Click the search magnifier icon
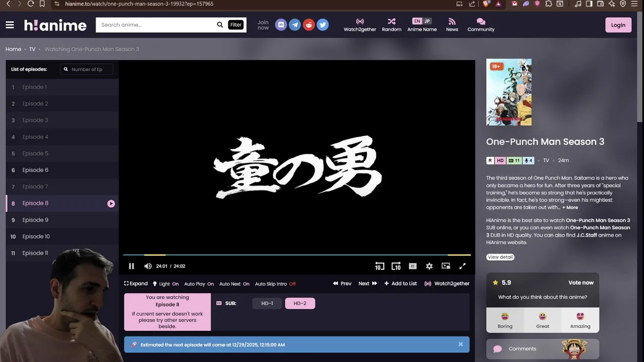 pos(220,25)
